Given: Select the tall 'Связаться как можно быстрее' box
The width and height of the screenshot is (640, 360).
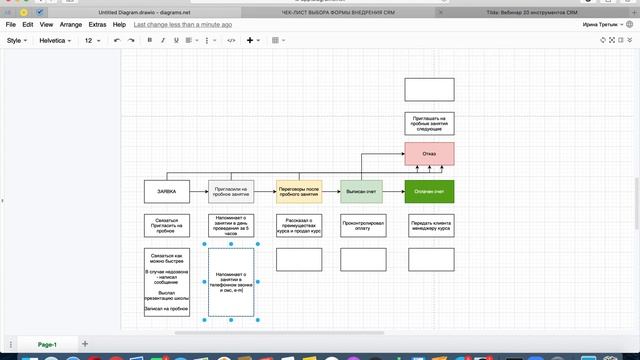Looking at the screenshot, I should [167, 282].
